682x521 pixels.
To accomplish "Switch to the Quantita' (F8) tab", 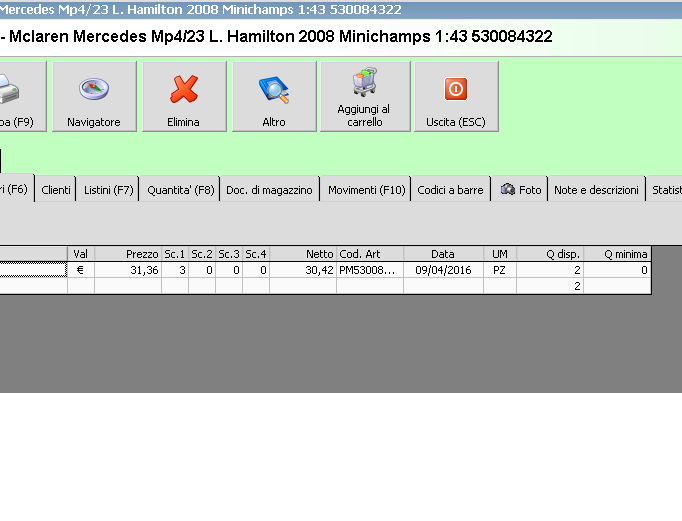I will coord(181,190).
